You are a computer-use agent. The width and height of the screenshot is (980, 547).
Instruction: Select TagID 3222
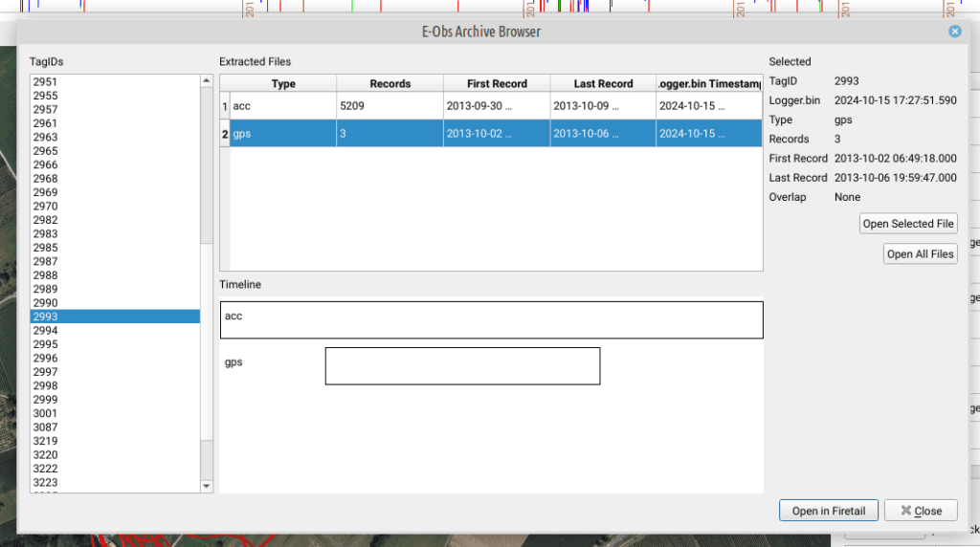[x=115, y=469]
